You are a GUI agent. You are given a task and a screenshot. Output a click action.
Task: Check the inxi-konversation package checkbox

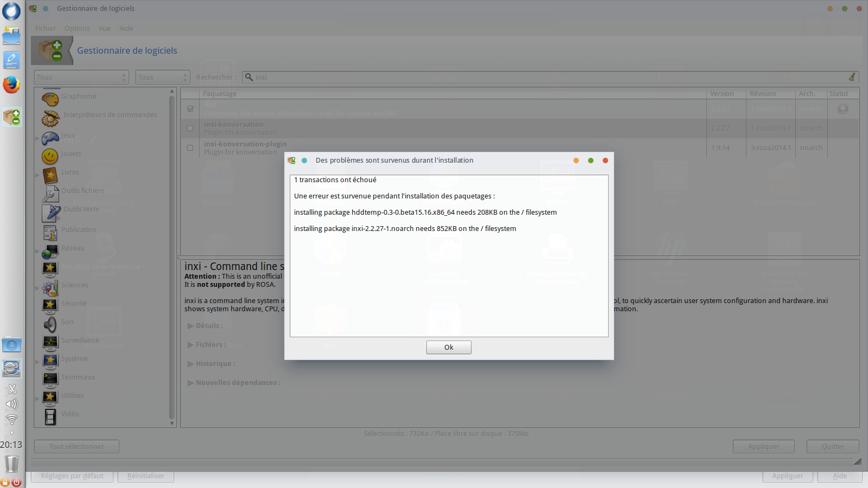(x=190, y=129)
